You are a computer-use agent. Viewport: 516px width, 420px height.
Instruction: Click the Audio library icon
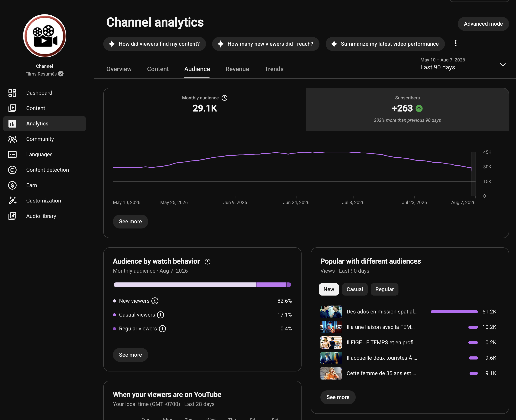click(12, 216)
